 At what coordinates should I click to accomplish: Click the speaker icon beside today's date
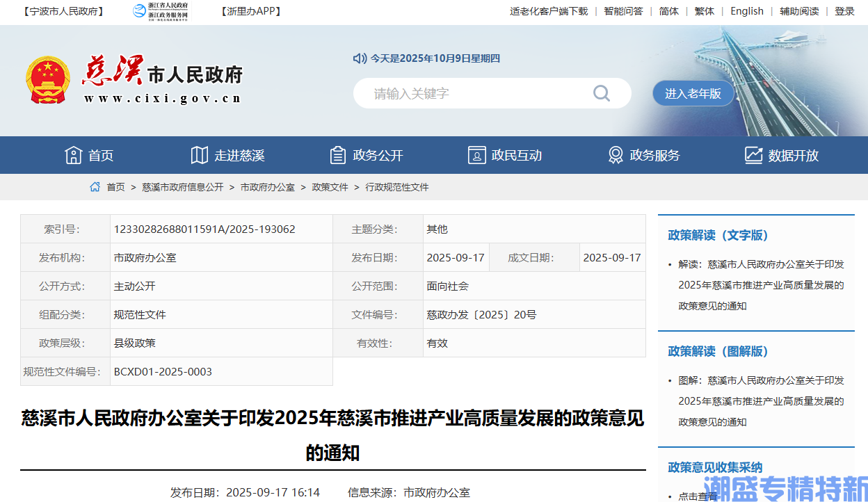(x=359, y=58)
